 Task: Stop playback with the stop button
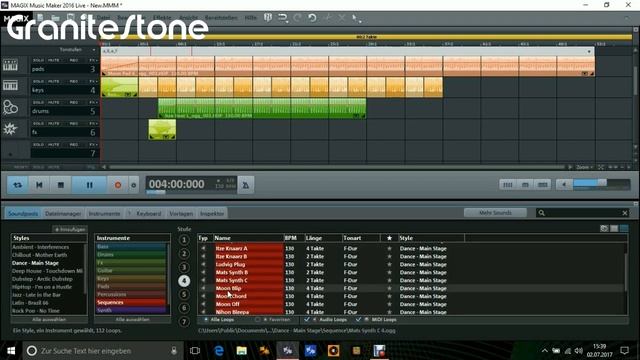(61, 185)
